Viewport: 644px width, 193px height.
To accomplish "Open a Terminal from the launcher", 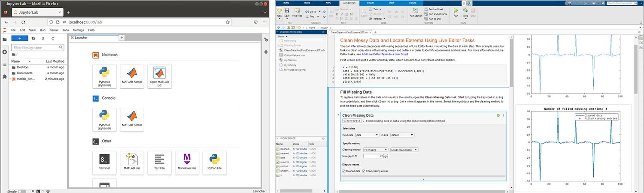I will pyautogui.click(x=104, y=163).
